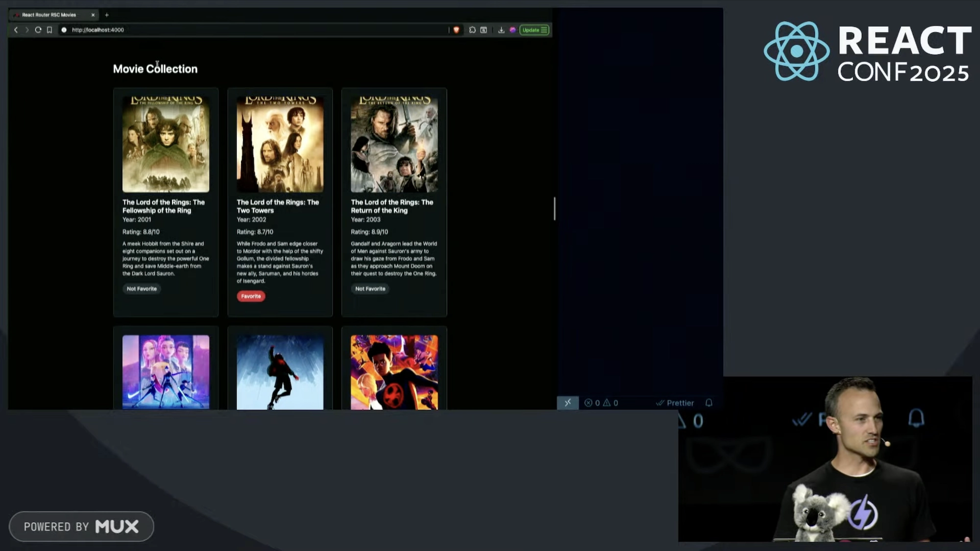
Task: Open the browser extensions puzzle icon
Action: tap(472, 30)
